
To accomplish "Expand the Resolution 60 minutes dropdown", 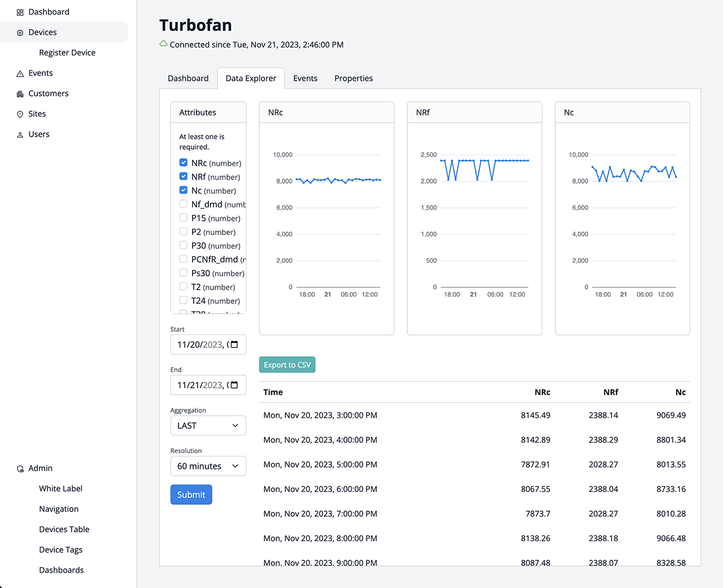I will click(x=208, y=466).
